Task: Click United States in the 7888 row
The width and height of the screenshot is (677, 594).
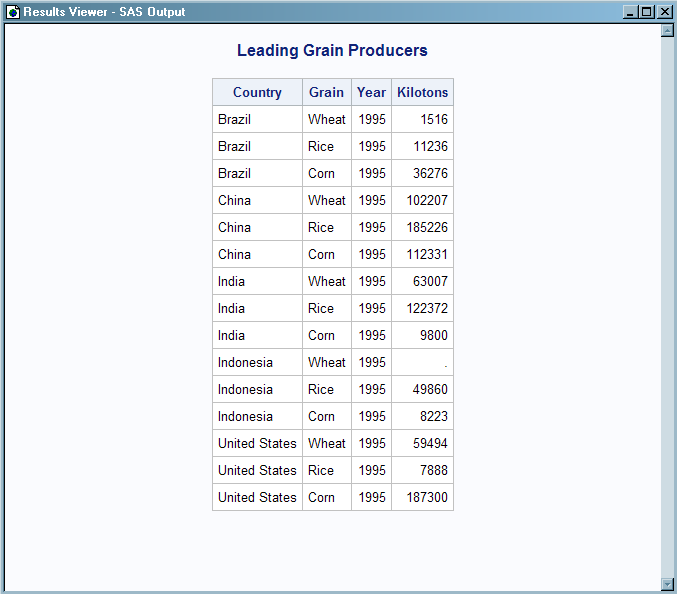Action: coord(257,471)
